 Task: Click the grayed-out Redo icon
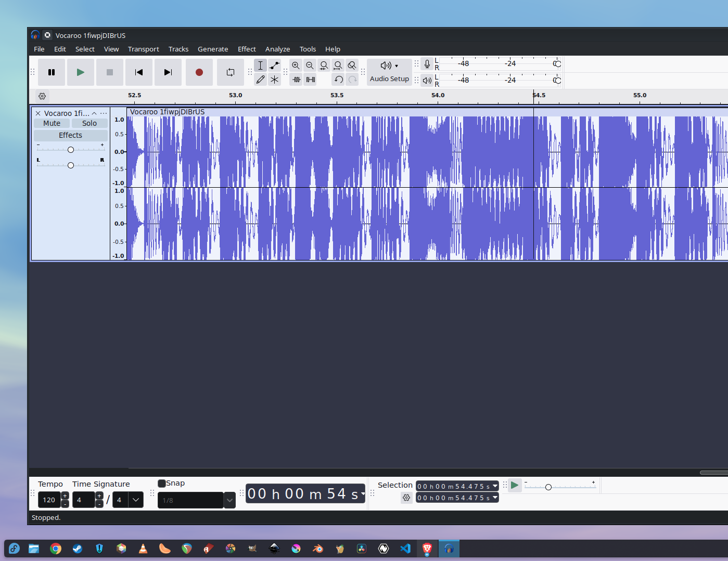click(x=352, y=80)
